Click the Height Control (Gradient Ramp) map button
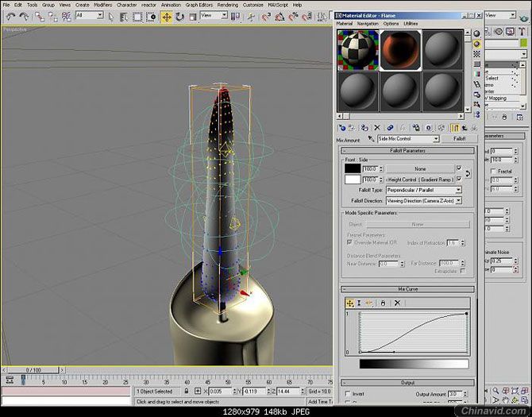 pyautogui.click(x=420, y=180)
